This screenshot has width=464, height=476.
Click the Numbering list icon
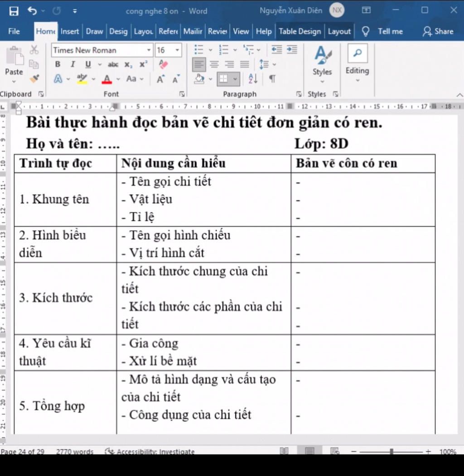coord(223,49)
